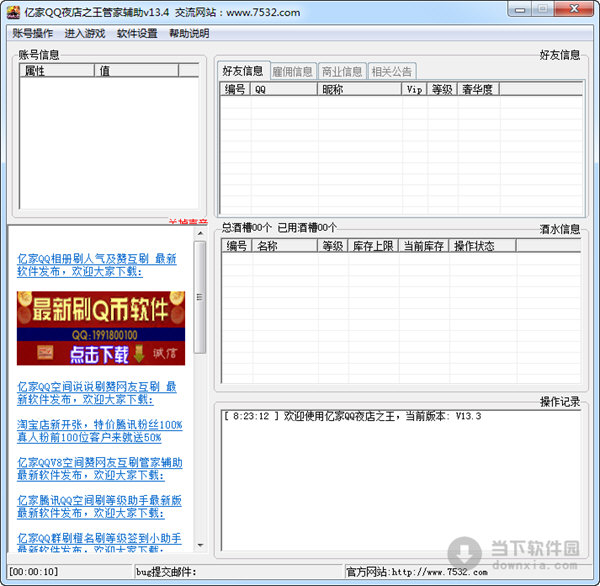The width and height of the screenshot is (600, 586).
Task: Click the 名称 column header in drinks table
Action: point(285,246)
